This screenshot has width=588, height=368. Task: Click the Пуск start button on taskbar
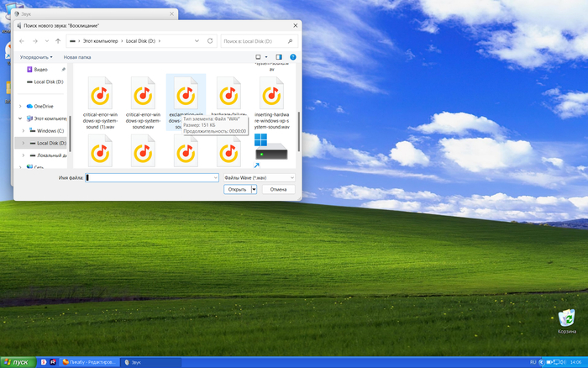tap(15, 362)
